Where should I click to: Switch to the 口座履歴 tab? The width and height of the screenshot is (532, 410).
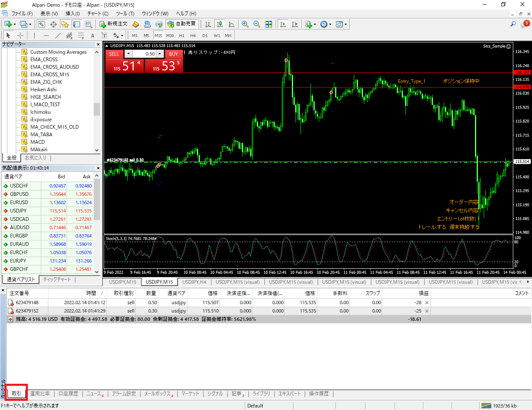tap(68, 394)
